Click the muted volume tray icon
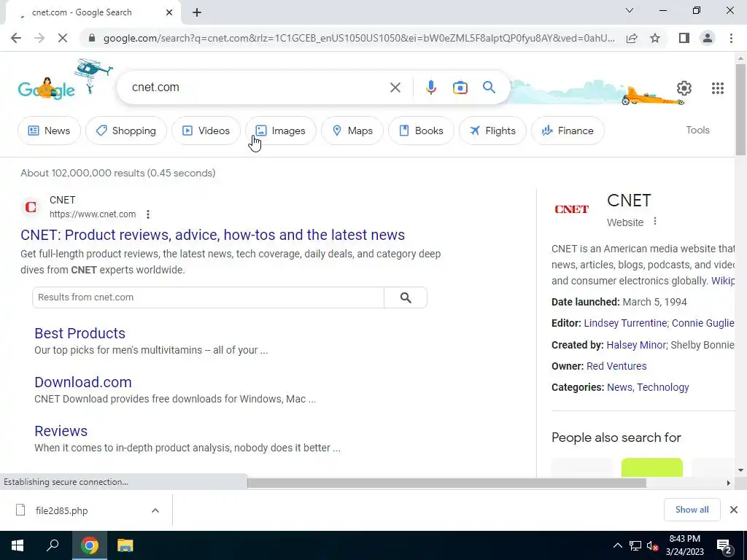Viewport: 747px width, 560px height. tap(652, 546)
